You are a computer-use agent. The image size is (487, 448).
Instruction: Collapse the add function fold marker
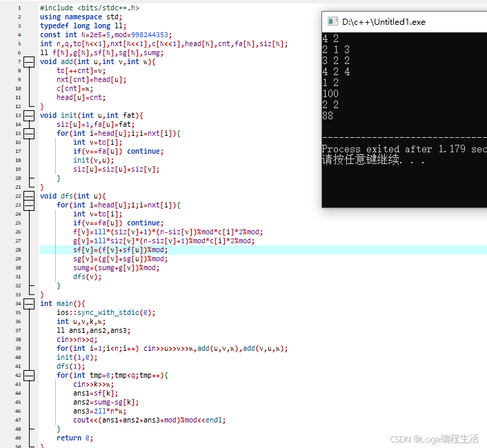pyautogui.click(x=29, y=62)
